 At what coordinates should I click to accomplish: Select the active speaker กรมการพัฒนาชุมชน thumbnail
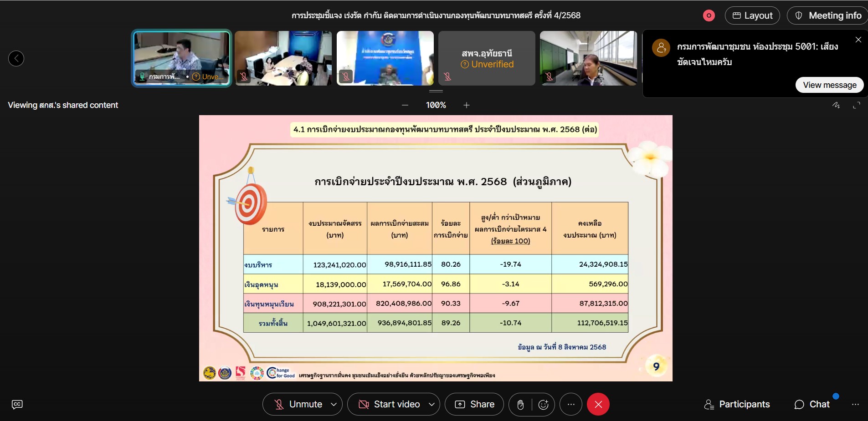(x=182, y=58)
